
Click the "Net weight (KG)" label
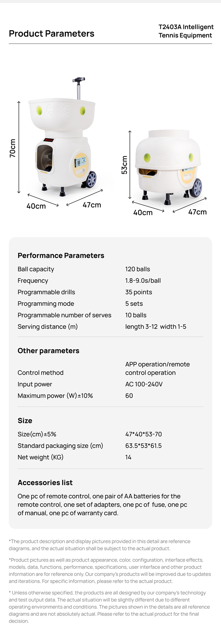coord(41,457)
